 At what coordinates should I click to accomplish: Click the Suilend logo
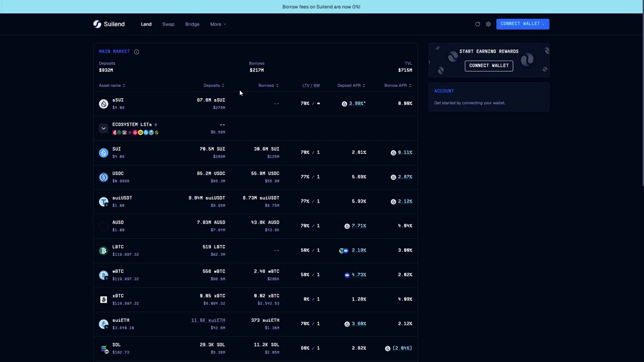(x=109, y=24)
